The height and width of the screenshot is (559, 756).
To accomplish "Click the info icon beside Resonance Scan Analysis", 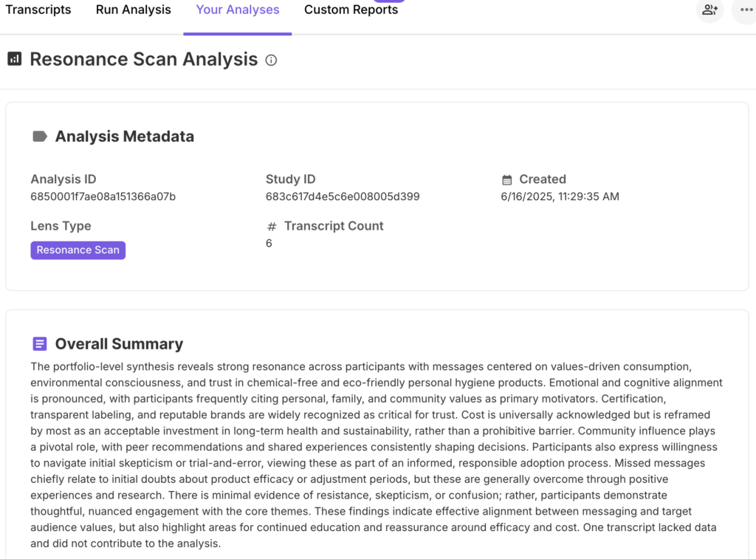I will [271, 61].
